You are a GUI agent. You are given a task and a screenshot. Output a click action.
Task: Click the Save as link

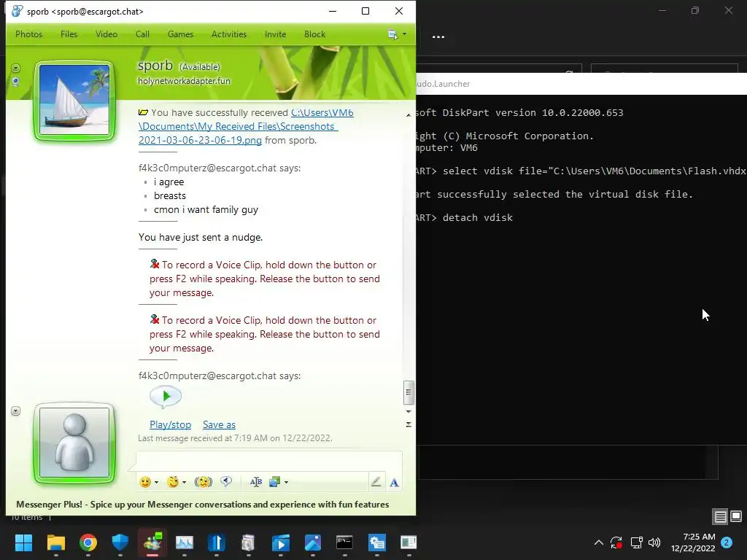219,425
